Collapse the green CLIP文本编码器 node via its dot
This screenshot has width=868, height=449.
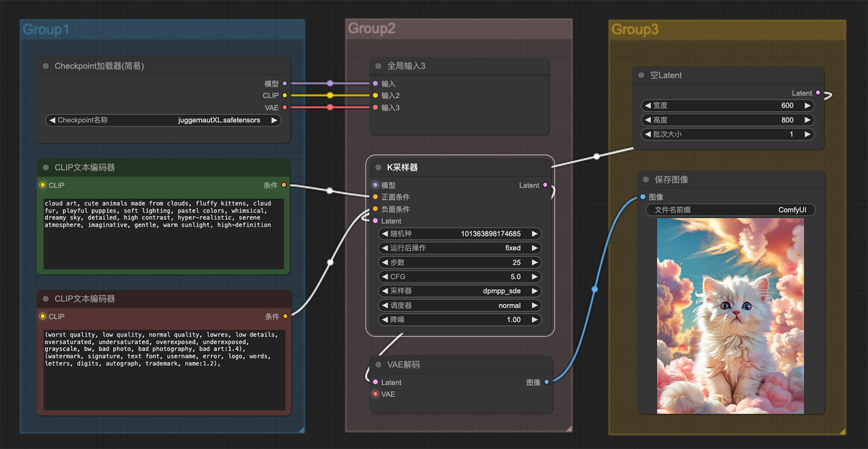click(x=46, y=167)
